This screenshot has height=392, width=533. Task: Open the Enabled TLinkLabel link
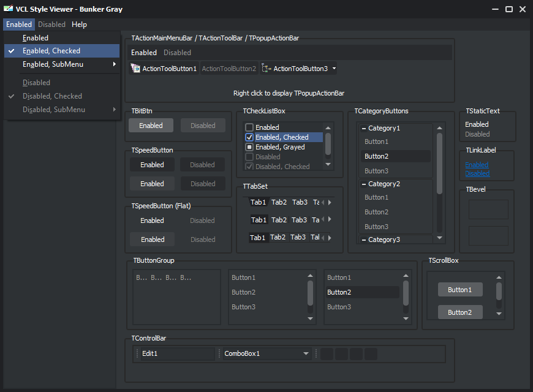tap(477, 165)
